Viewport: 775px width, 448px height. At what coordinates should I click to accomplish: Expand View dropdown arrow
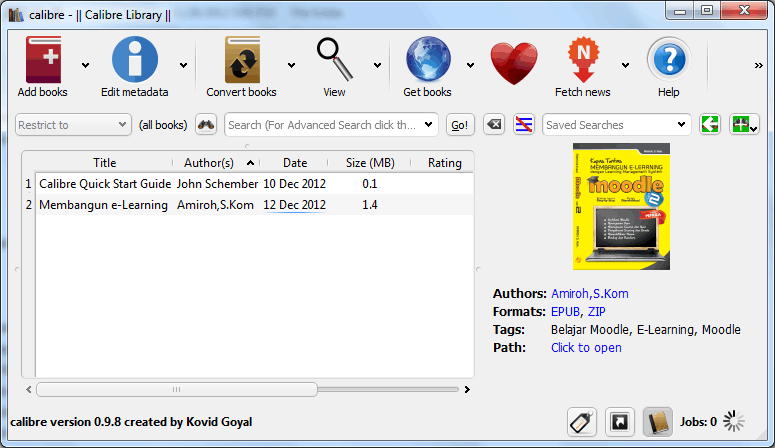point(378,65)
